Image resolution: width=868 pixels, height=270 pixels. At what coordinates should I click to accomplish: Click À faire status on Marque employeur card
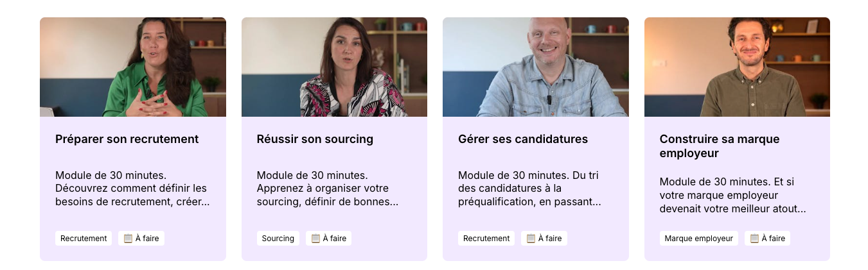[767, 239]
